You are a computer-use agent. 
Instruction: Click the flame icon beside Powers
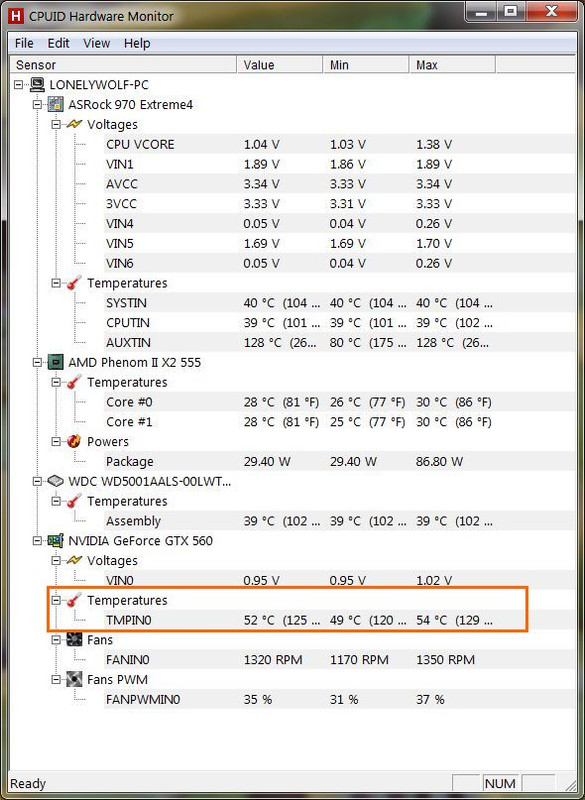74,441
